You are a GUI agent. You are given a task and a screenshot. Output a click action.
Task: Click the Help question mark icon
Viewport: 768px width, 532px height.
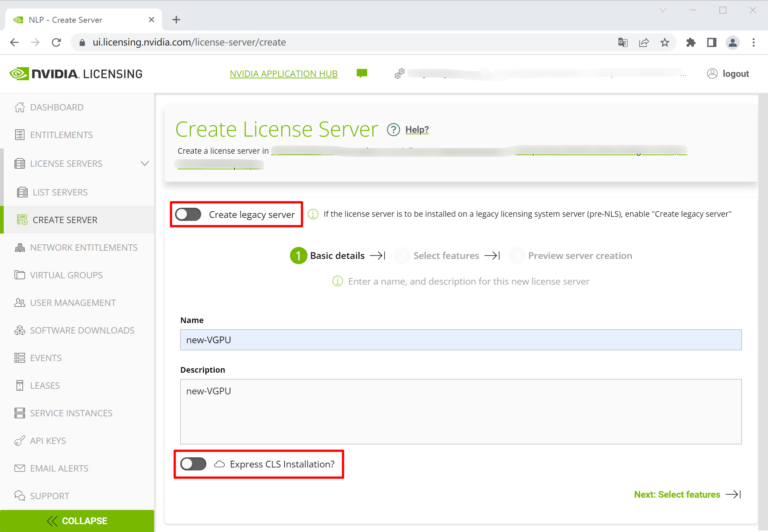click(393, 130)
